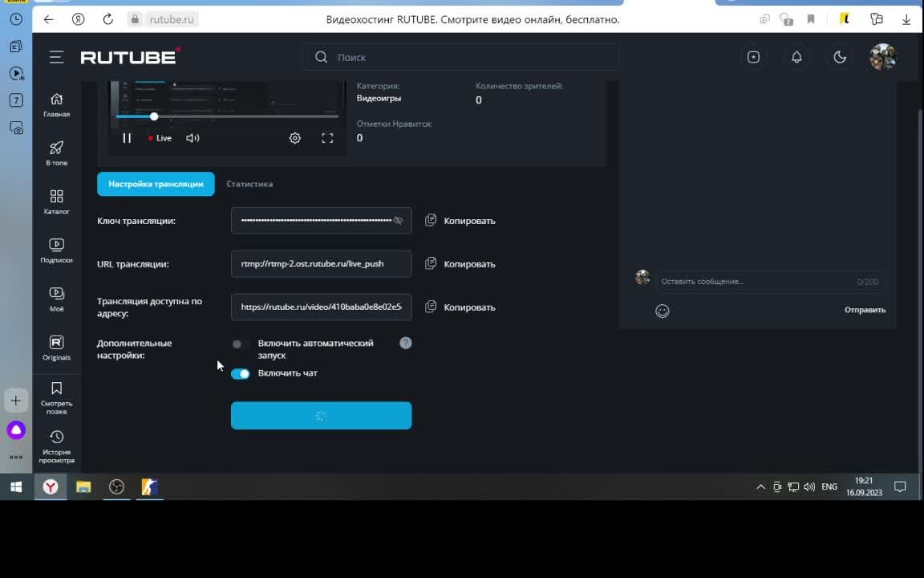Viewport: 924px width, 578px height.
Task: Click the player progress slider handle
Action: 154,116
